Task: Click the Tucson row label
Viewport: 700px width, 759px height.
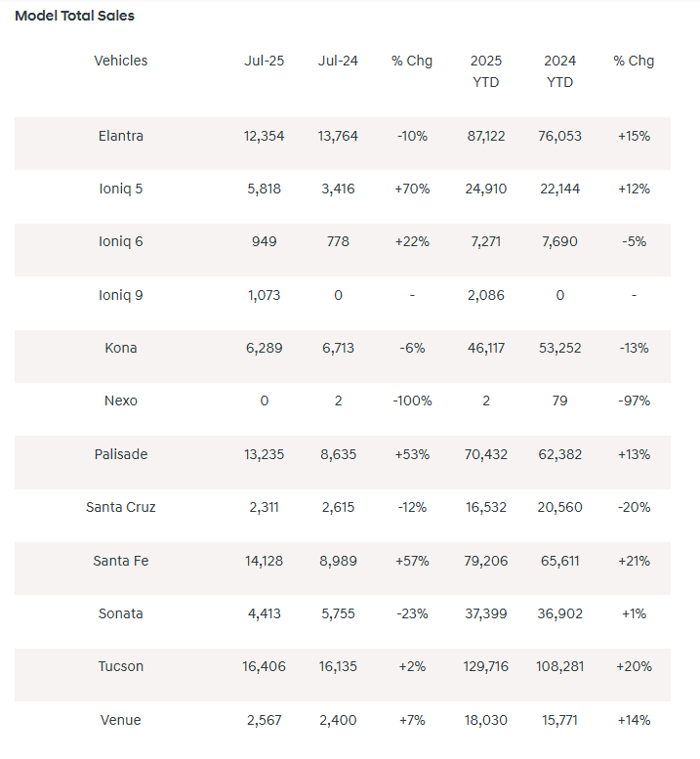Action: (121, 666)
